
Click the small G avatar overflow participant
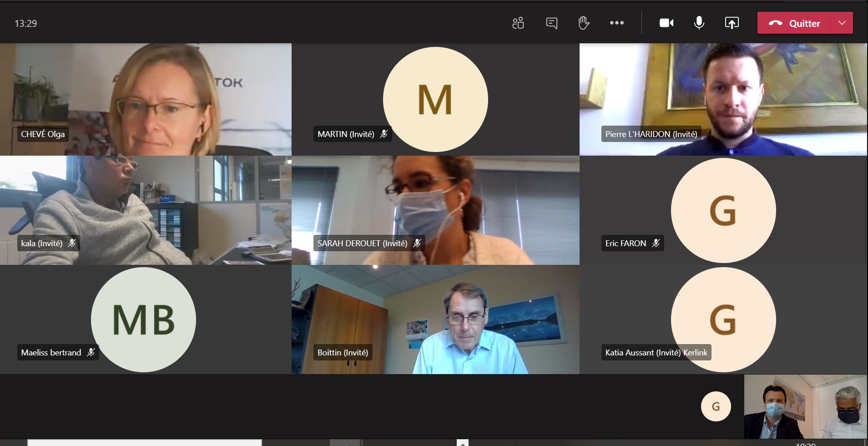pos(716,406)
